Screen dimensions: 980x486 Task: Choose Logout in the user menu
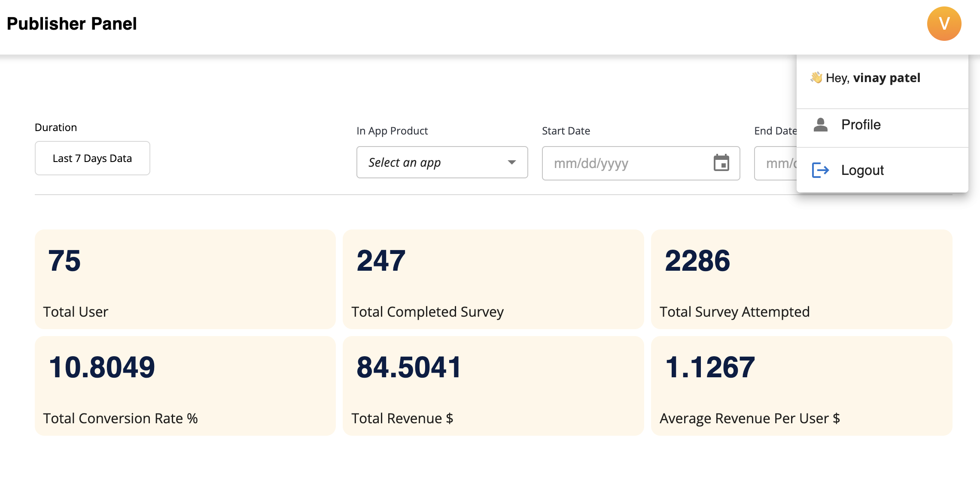(x=862, y=170)
